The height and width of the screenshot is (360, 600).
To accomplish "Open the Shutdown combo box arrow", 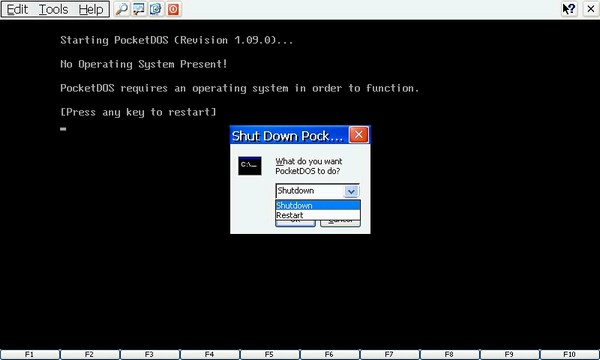I will point(351,191).
